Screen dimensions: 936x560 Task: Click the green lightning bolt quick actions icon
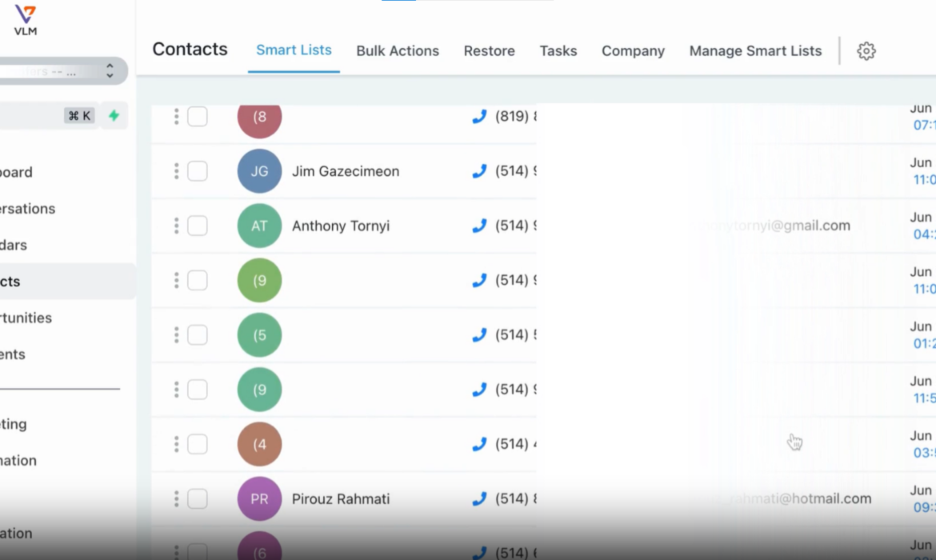(x=114, y=116)
